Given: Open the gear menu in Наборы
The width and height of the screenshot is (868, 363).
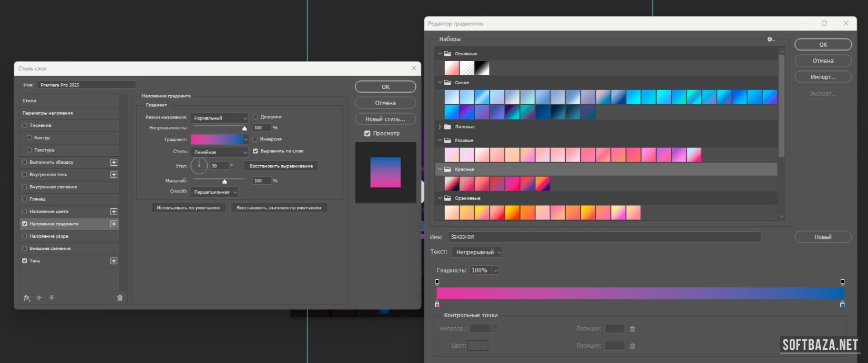Looking at the screenshot, I should tap(770, 39).
